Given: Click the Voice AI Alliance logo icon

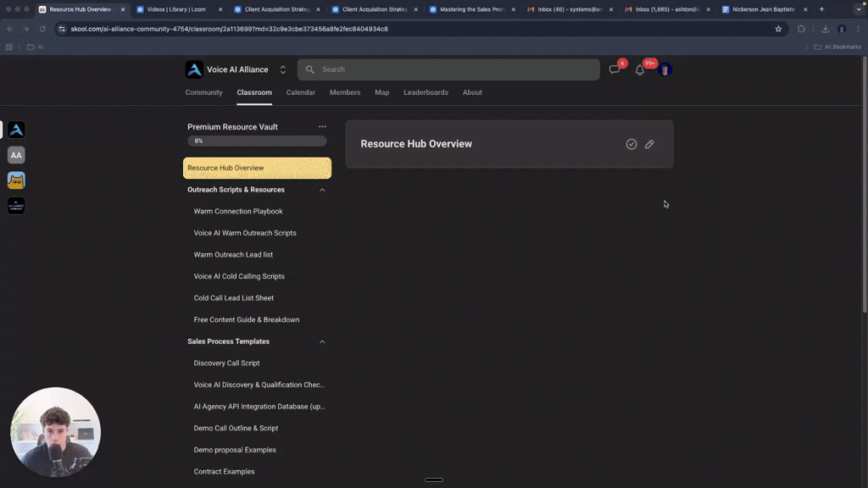Looking at the screenshot, I should pos(194,69).
